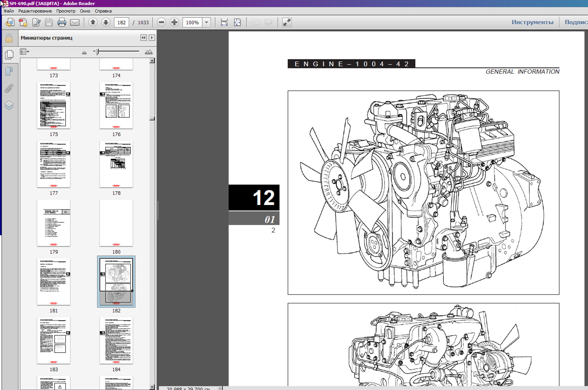Collapse the page thumbnails panel

[x=144, y=38]
